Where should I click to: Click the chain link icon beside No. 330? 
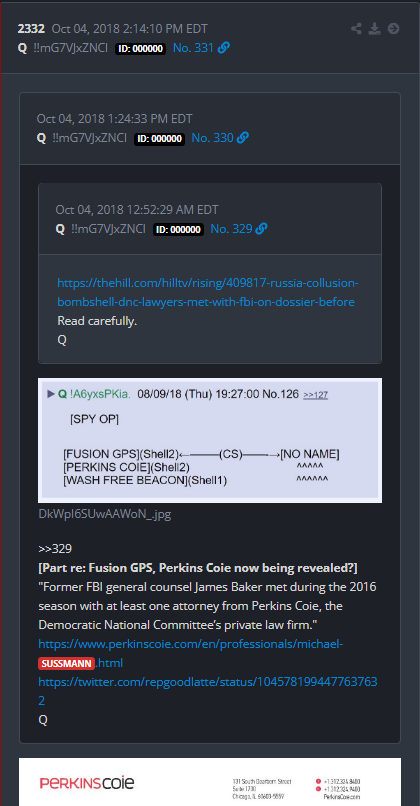coord(243,138)
